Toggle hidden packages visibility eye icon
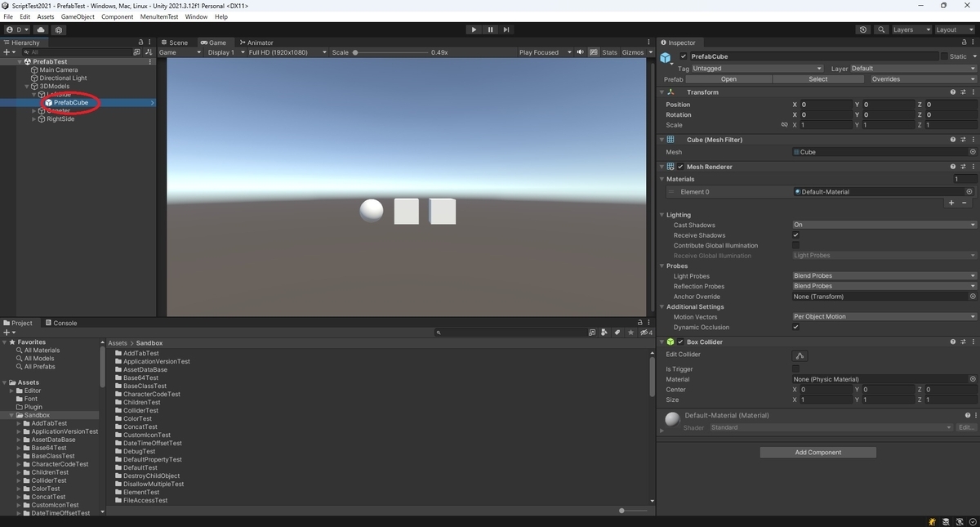 [x=646, y=333]
